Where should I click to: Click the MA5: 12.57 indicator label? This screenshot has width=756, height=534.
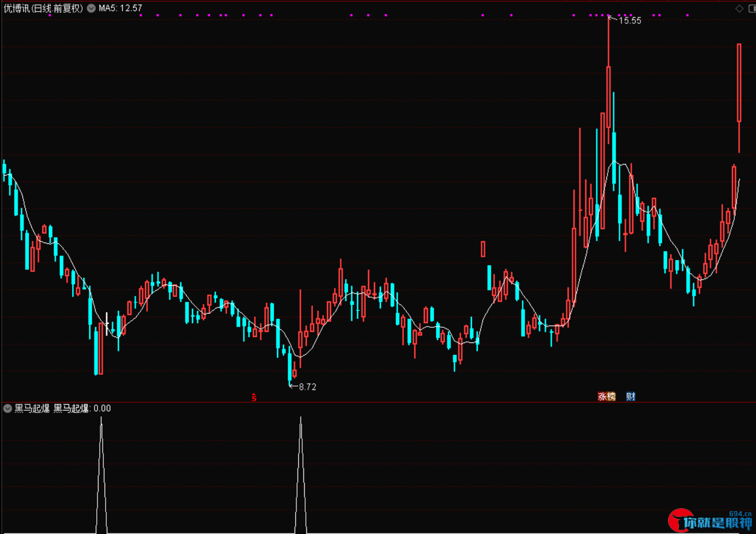pyautogui.click(x=120, y=8)
